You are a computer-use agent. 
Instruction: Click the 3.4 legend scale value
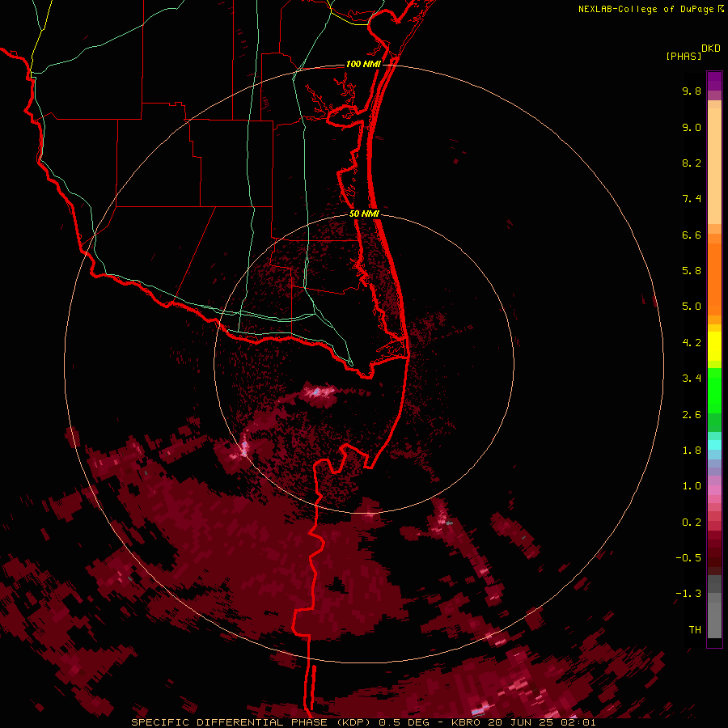(x=692, y=379)
